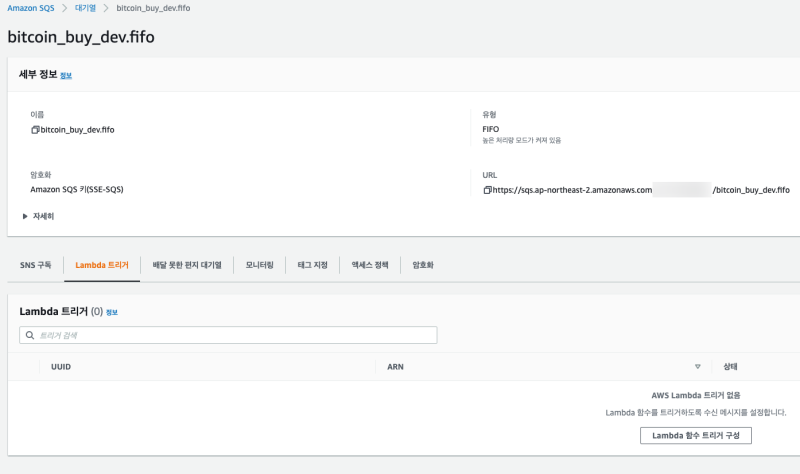Click the UUID column header
This screenshot has width=800, height=474.
61,367
